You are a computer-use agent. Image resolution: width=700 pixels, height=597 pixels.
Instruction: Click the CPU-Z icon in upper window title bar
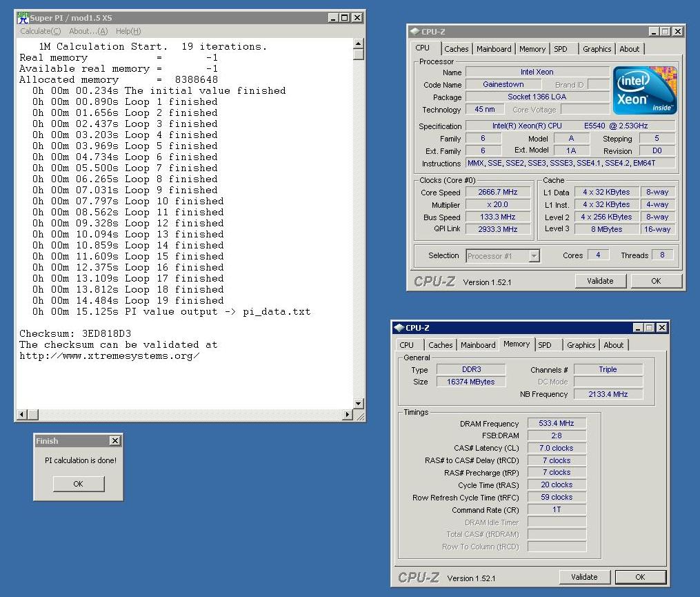(x=414, y=31)
